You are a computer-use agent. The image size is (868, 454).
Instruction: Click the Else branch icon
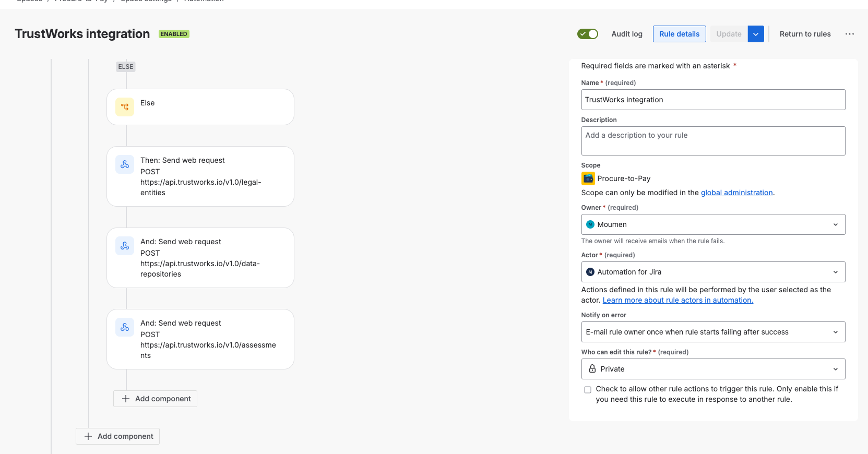click(x=125, y=107)
